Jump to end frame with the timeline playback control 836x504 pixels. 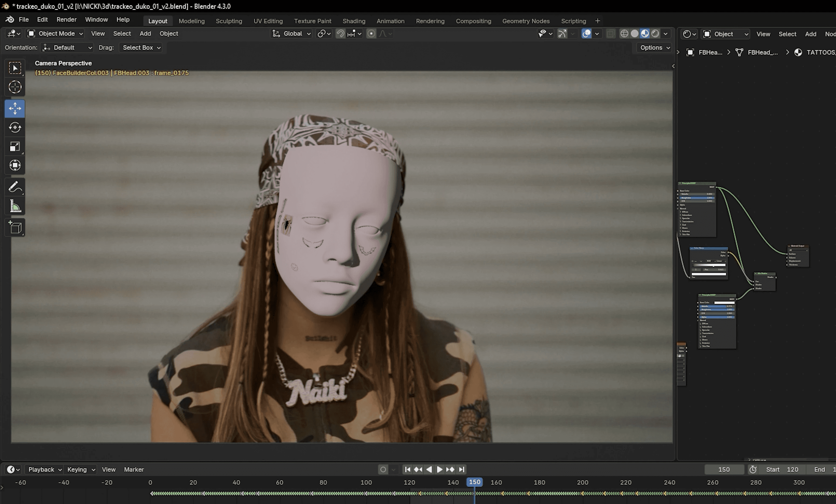click(x=461, y=469)
